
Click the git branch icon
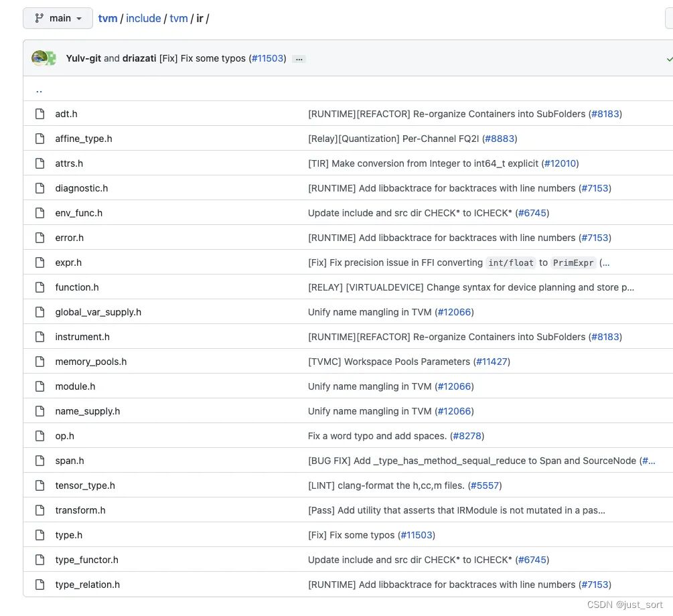[39, 18]
